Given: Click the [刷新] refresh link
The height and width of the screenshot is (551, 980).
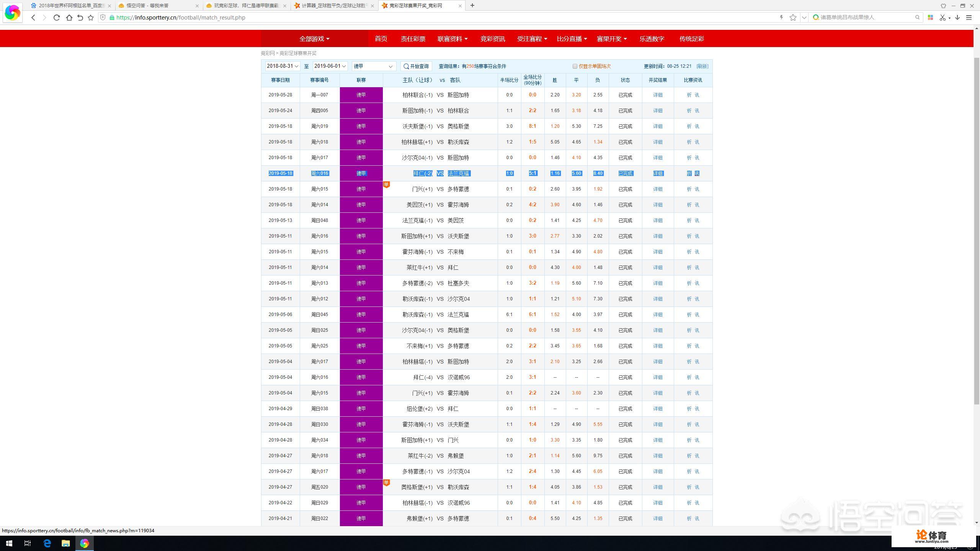Looking at the screenshot, I should click(x=702, y=66).
